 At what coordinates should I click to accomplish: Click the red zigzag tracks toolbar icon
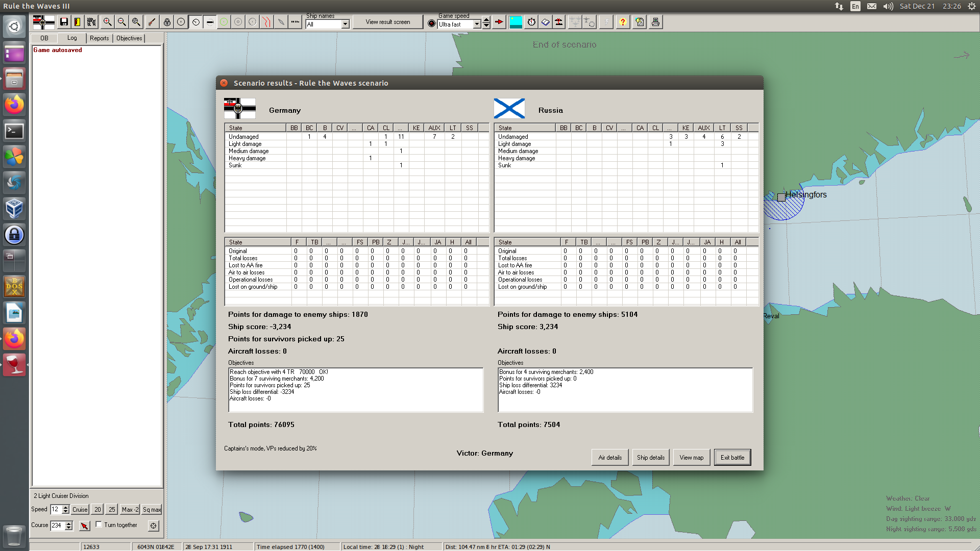(x=266, y=22)
